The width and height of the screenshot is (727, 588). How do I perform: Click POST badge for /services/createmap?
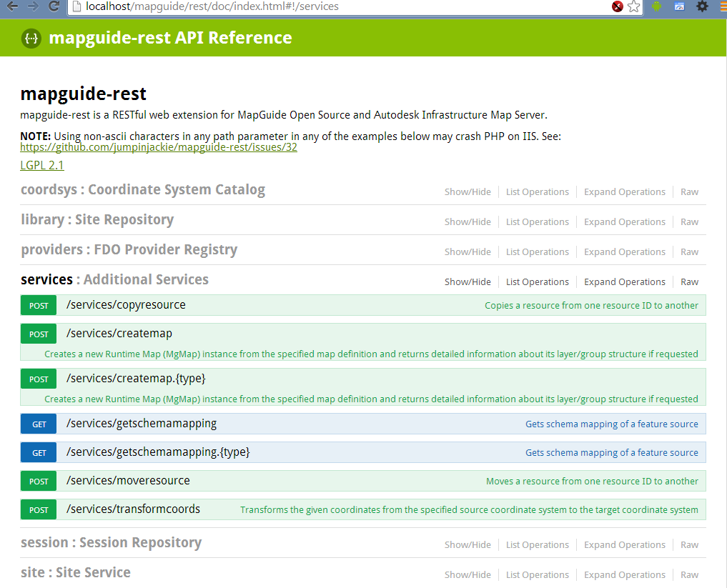[39, 334]
